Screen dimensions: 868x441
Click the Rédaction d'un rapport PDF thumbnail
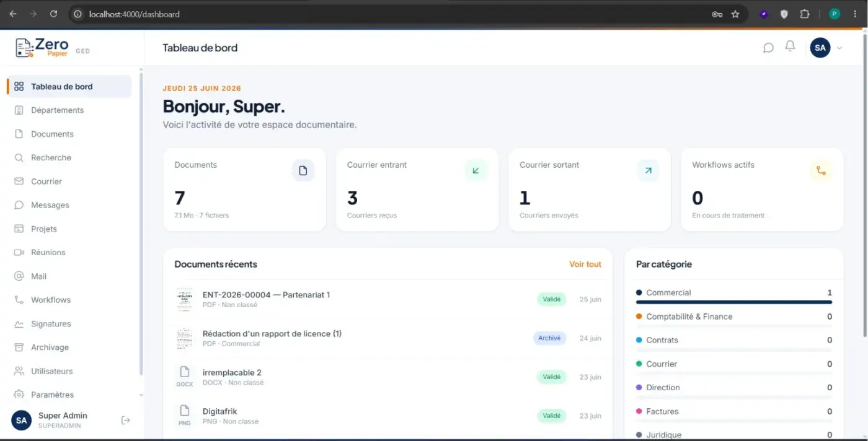(184, 338)
